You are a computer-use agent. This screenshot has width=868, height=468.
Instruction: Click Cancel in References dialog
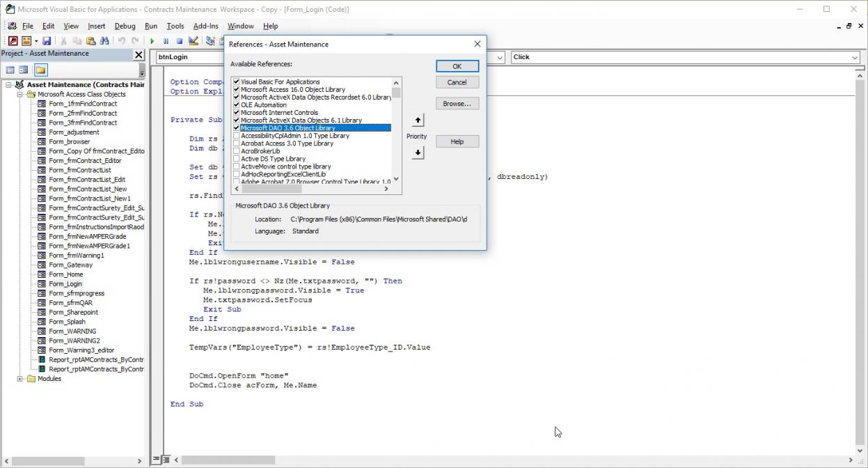click(x=457, y=82)
